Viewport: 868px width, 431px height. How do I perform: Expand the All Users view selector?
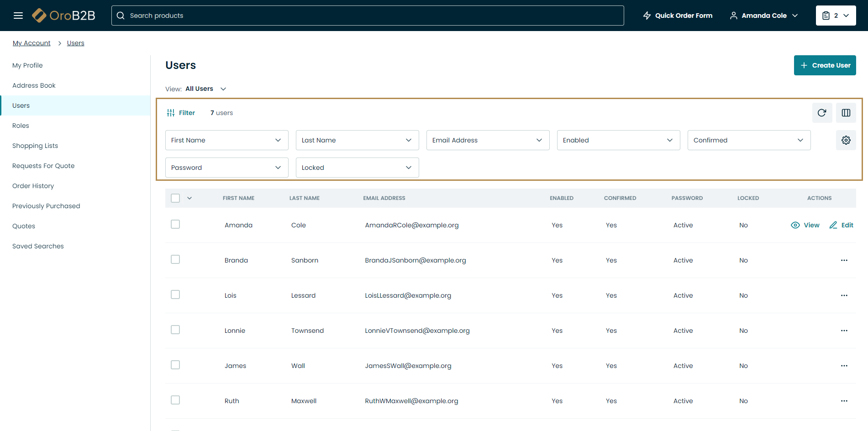pyautogui.click(x=206, y=89)
